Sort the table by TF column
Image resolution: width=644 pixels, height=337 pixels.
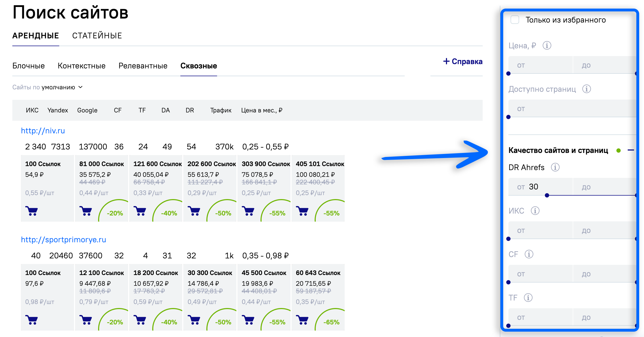pyautogui.click(x=142, y=110)
